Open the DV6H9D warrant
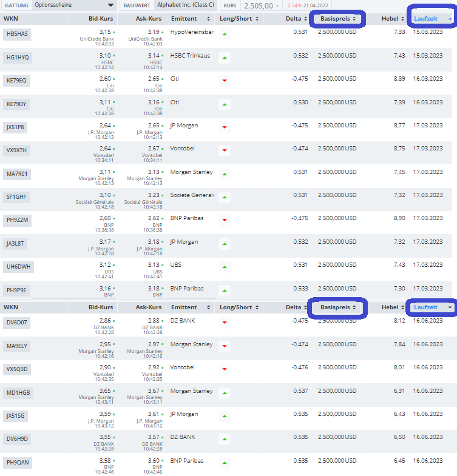 (17, 439)
